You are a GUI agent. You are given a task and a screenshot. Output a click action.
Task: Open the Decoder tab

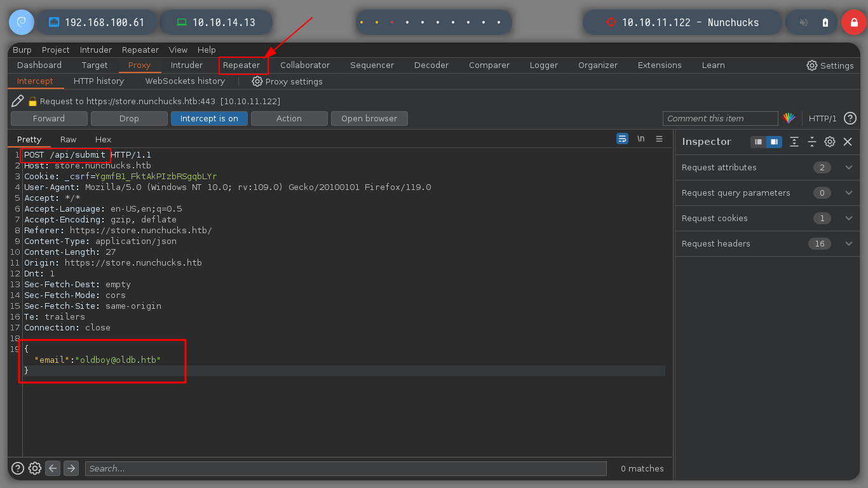click(x=431, y=65)
